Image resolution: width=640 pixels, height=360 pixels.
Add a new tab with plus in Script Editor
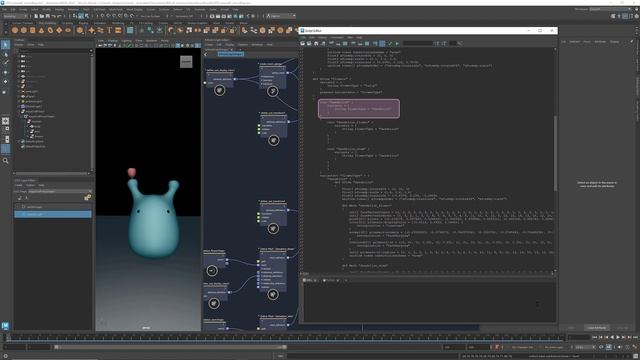[x=345, y=280]
